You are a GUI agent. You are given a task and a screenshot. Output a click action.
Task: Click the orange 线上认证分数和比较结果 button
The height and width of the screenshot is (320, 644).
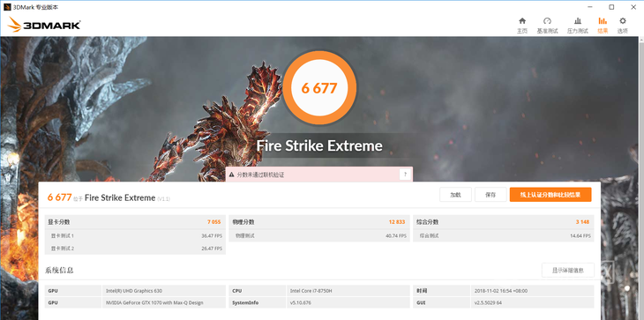coord(550,195)
